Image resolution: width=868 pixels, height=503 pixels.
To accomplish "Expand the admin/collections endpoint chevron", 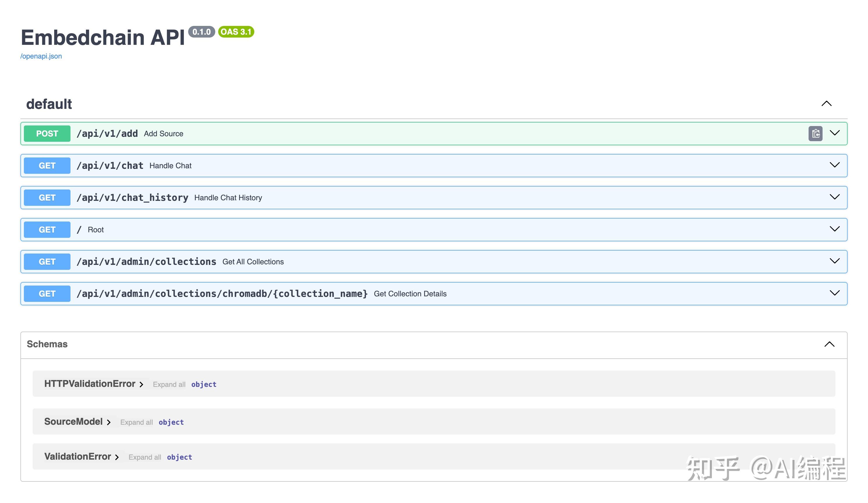I will (835, 261).
